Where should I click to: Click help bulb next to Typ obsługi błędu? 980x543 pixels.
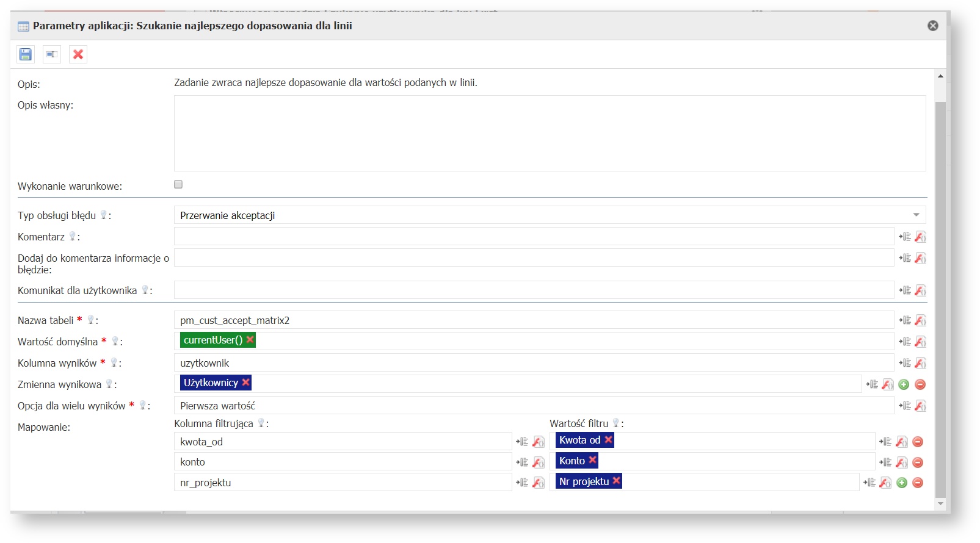104,215
